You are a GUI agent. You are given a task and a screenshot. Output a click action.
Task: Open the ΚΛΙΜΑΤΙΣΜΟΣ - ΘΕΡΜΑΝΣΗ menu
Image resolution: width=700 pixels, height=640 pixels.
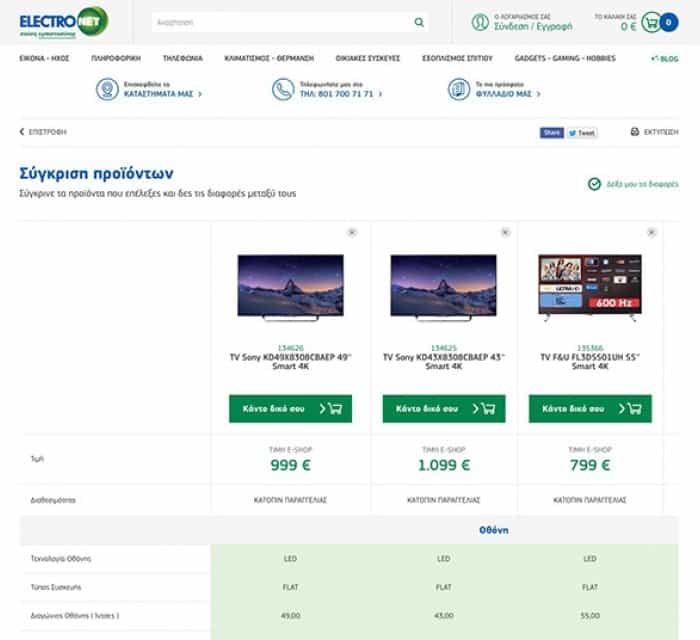pyautogui.click(x=269, y=58)
